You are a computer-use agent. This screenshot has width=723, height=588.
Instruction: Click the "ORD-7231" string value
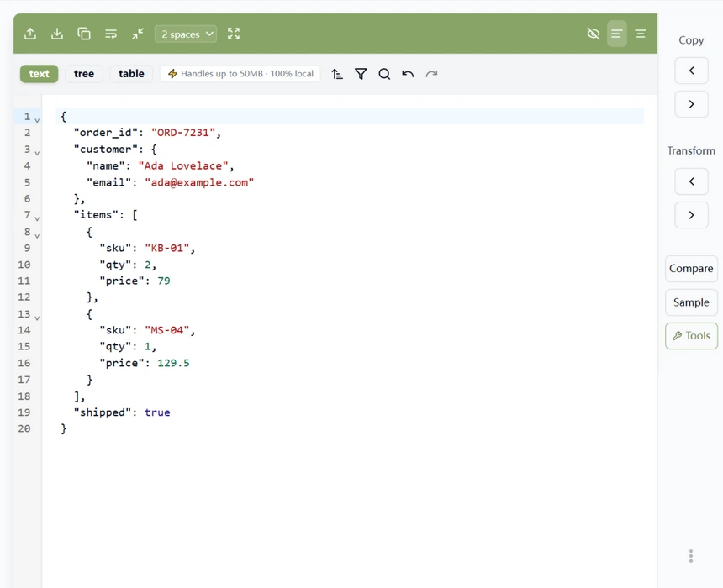pyautogui.click(x=183, y=133)
